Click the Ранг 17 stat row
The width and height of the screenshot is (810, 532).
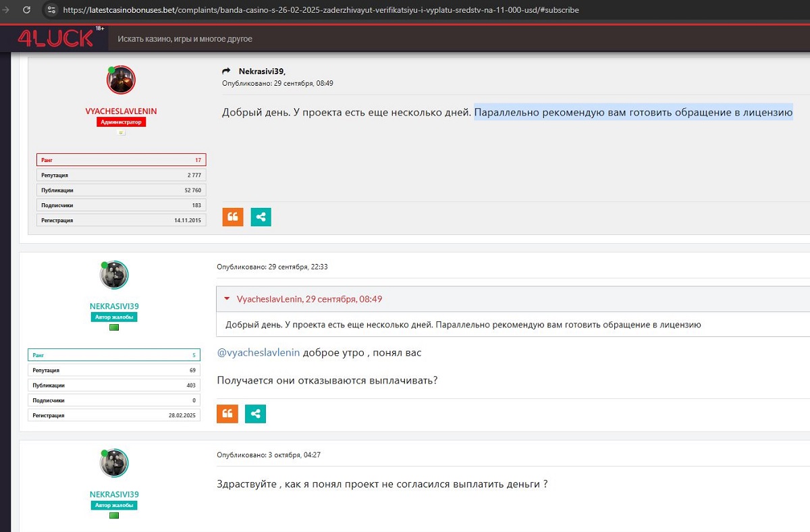pos(121,160)
